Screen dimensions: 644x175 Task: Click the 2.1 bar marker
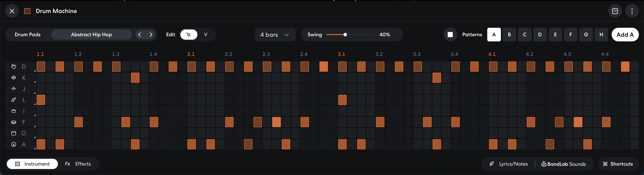pos(191,54)
